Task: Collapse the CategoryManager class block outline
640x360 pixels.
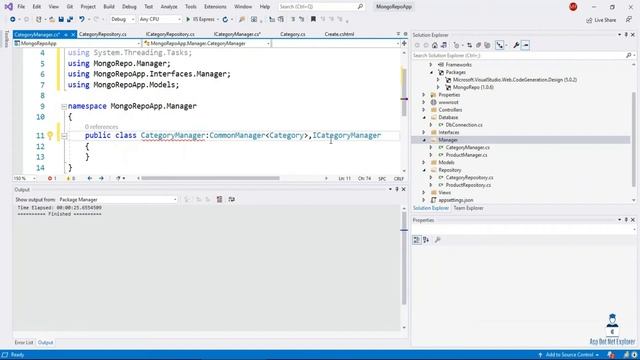Action: (x=64, y=136)
